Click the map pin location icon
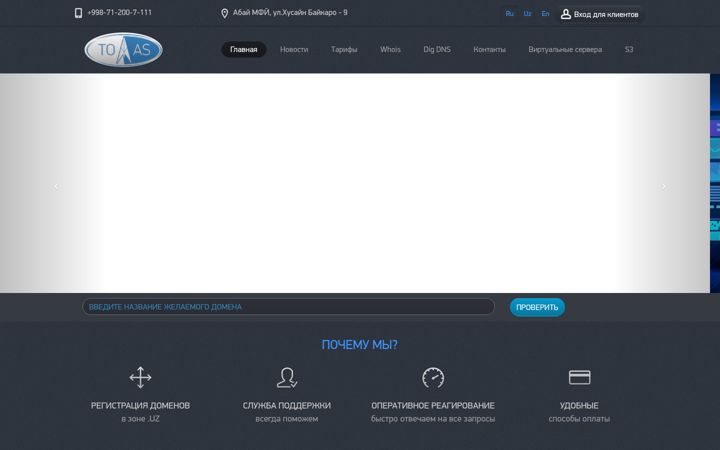Screen dimensions: 720x450 (225, 13)
